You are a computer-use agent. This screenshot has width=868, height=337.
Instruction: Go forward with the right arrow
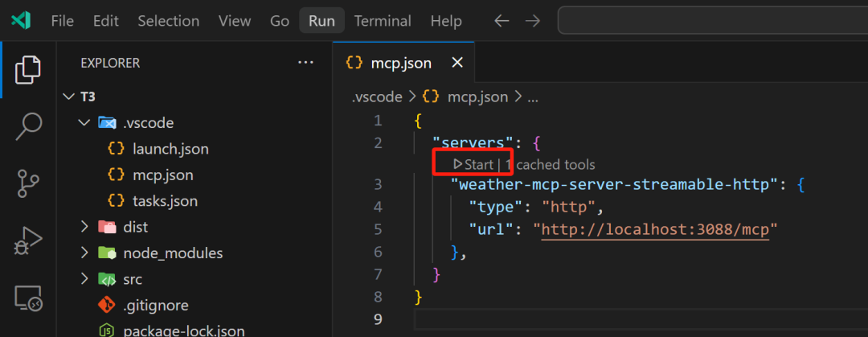533,21
